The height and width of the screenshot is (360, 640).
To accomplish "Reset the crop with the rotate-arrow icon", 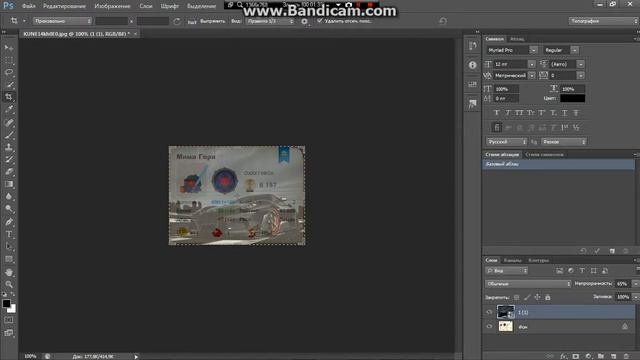I will (443, 21).
